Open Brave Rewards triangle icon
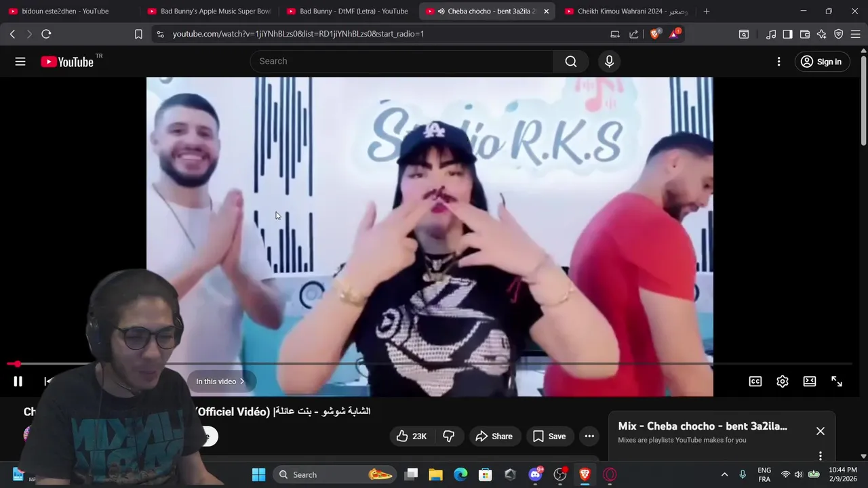 (x=675, y=34)
